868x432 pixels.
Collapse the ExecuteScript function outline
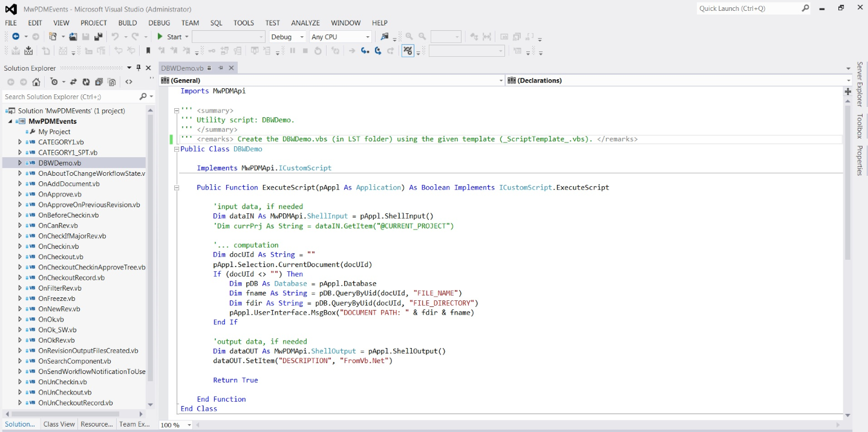point(177,188)
